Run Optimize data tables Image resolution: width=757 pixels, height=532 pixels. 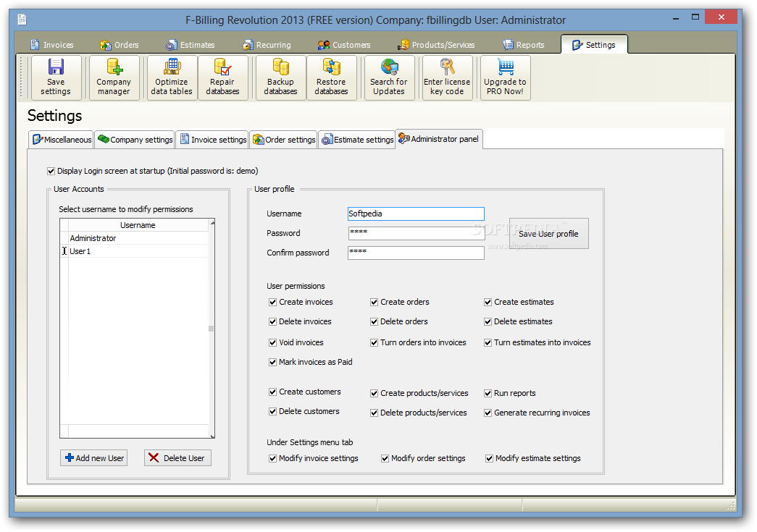click(172, 77)
